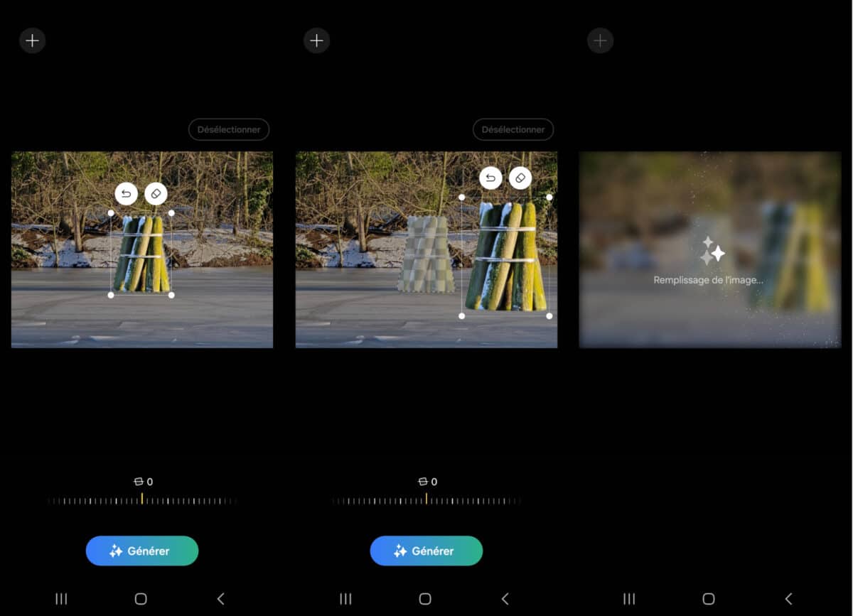Tap back arrow in the middle screen navbar
Viewport: 853px width, 616px height.
505,599
